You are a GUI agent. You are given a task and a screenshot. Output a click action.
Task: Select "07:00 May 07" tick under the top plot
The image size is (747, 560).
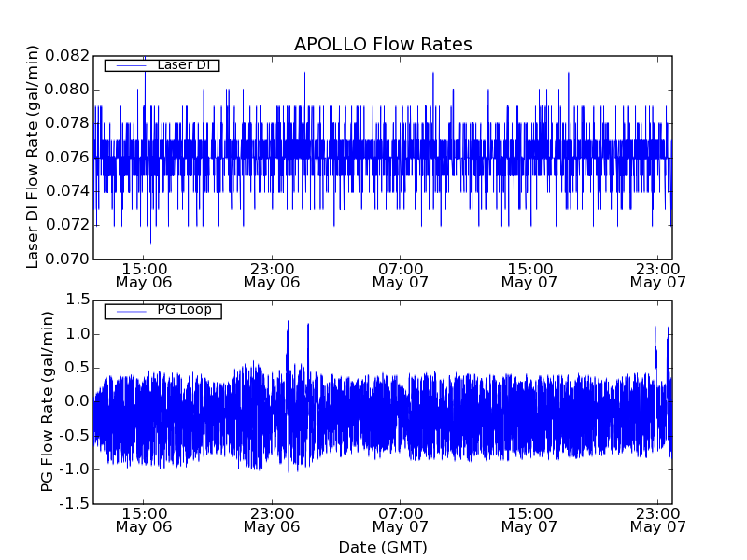(x=401, y=274)
